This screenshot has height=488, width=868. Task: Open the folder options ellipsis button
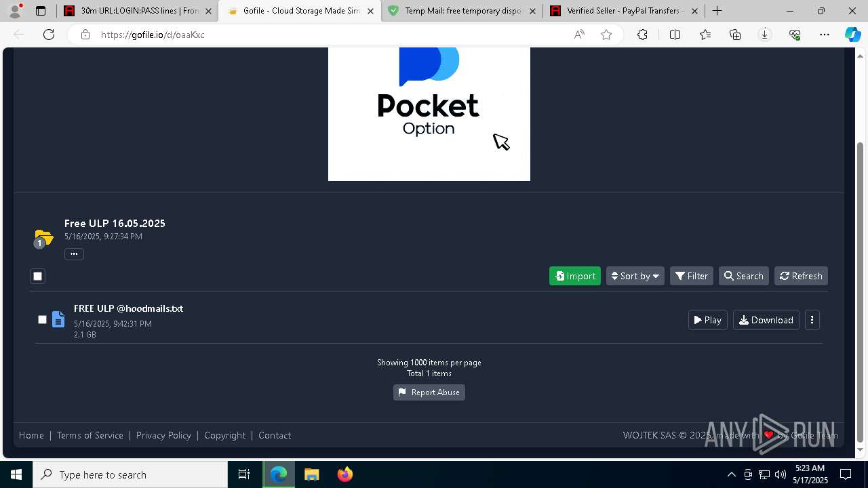click(74, 254)
